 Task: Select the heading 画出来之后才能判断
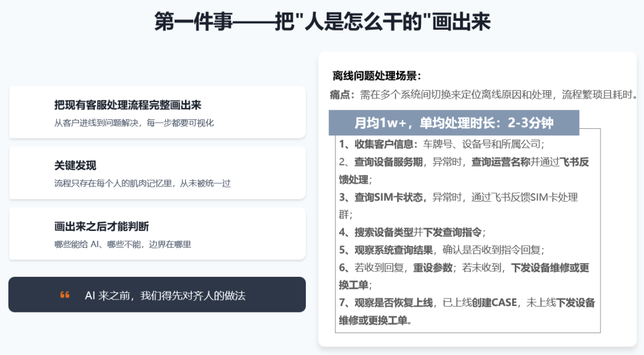tap(101, 227)
